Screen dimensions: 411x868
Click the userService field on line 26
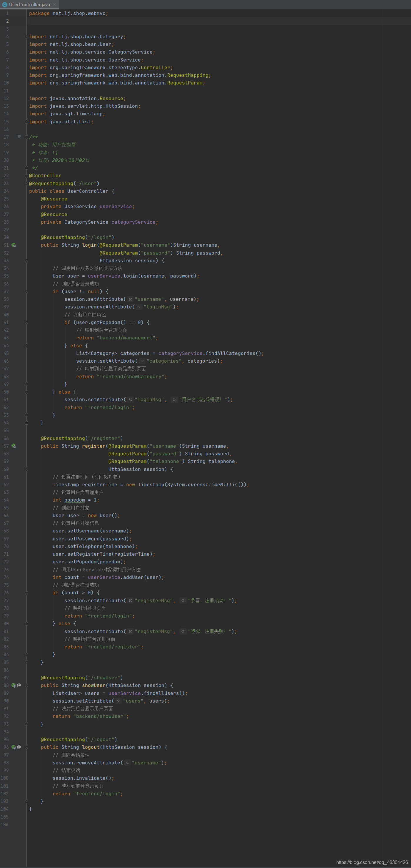[x=116, y=207]
